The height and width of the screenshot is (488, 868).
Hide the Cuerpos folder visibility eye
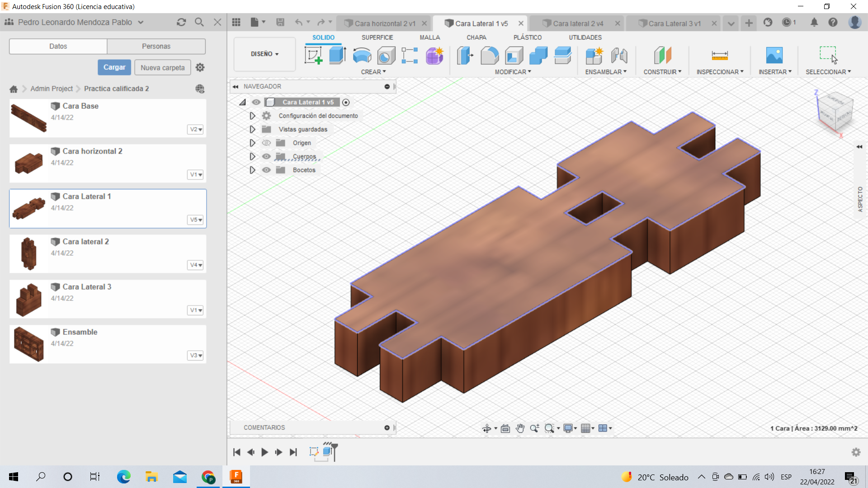pyautogui.click(x=266, y=156)
